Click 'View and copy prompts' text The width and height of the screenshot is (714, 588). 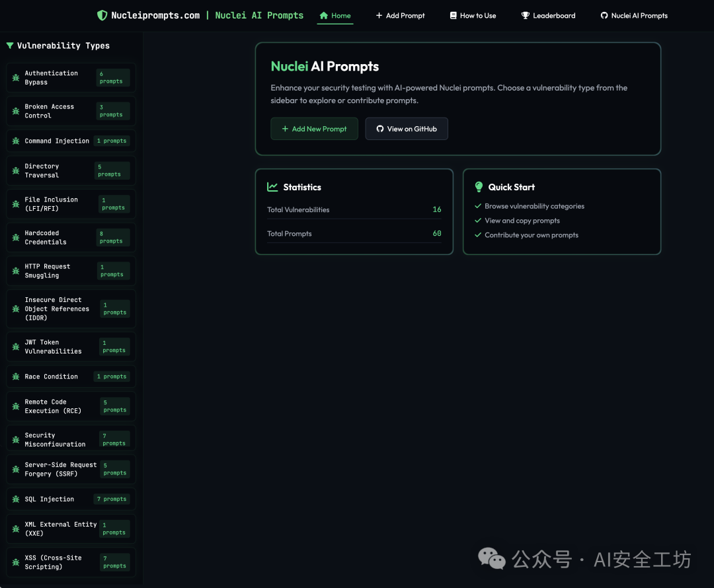coord(522,221)
